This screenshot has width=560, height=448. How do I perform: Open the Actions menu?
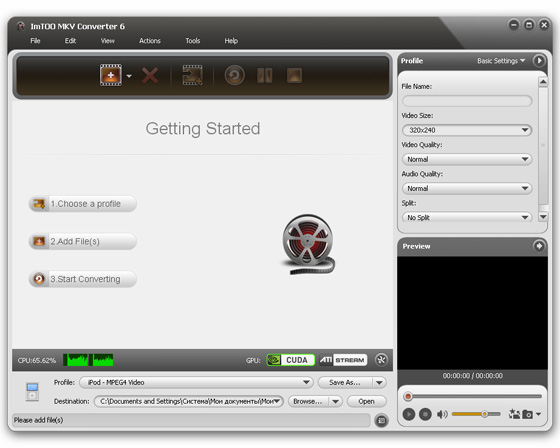(x=150, y=41)
